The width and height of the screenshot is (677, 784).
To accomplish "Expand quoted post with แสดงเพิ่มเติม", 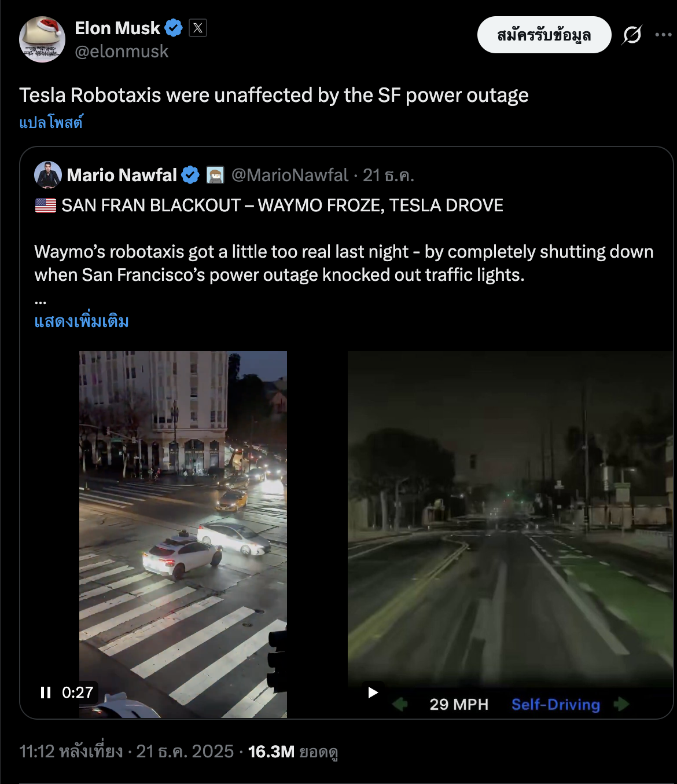I will coord(82,321).
